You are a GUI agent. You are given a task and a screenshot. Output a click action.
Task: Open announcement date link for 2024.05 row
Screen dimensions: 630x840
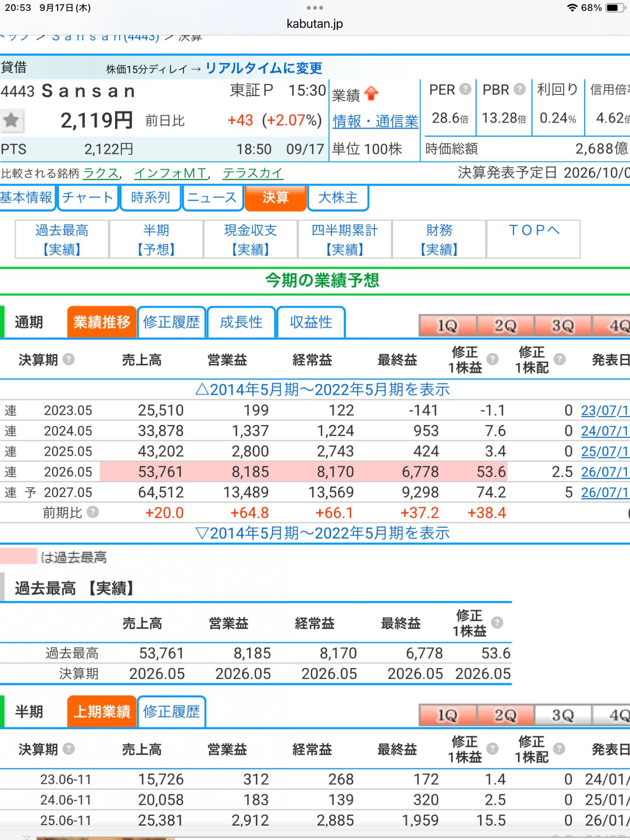coord(605,431)
